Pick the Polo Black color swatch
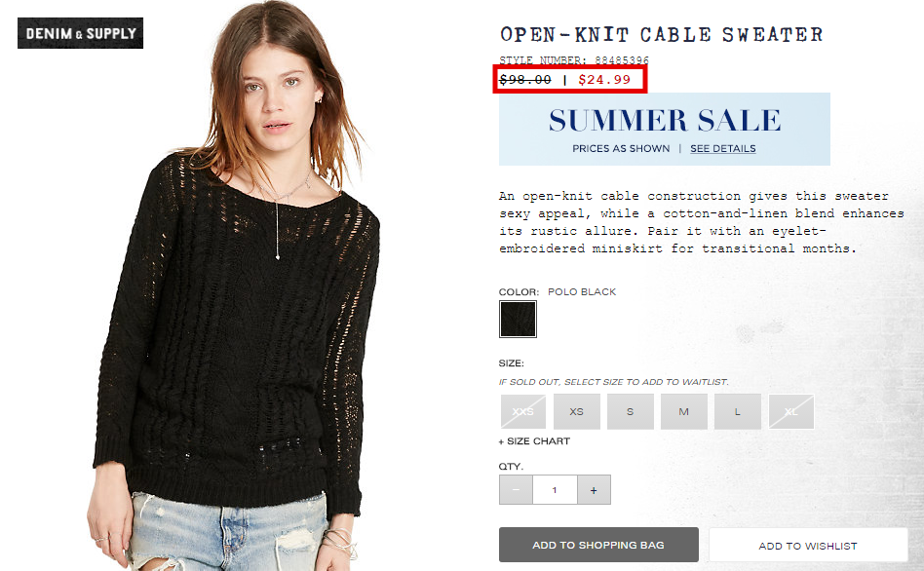This screenshot has width=924, height=571. (518, 319)
